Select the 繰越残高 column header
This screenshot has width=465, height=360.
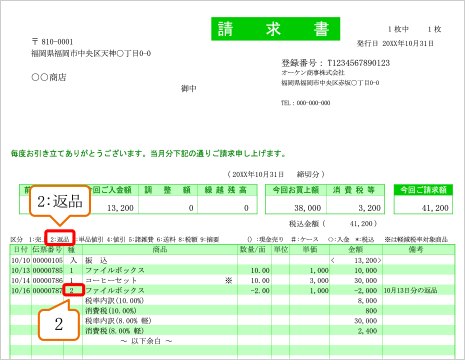(227, 190)
